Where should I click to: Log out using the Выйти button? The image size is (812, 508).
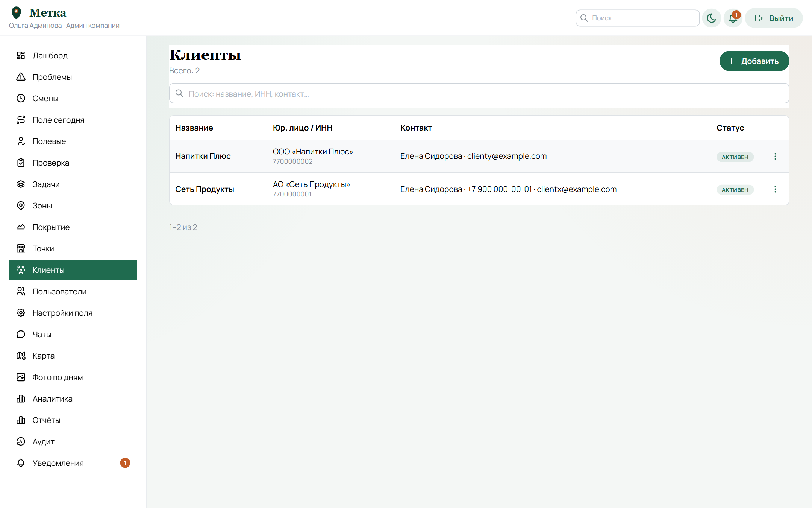point(774,18)
